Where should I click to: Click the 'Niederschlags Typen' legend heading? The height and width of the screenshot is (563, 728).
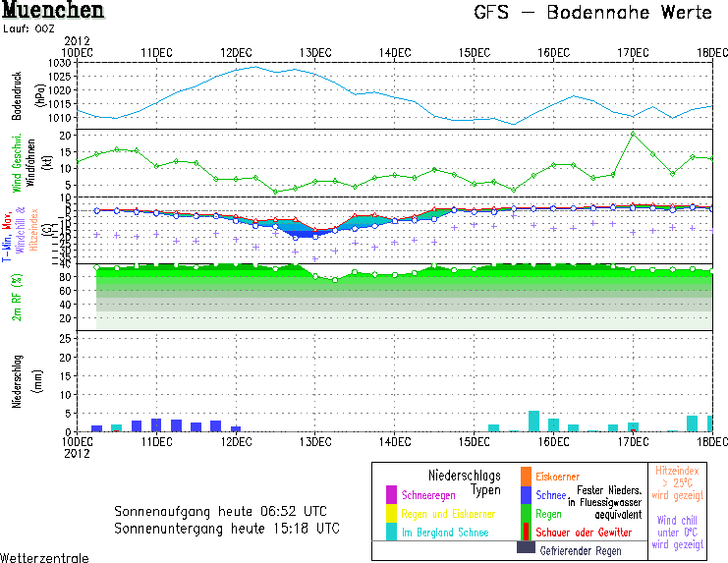pos(465,482)
